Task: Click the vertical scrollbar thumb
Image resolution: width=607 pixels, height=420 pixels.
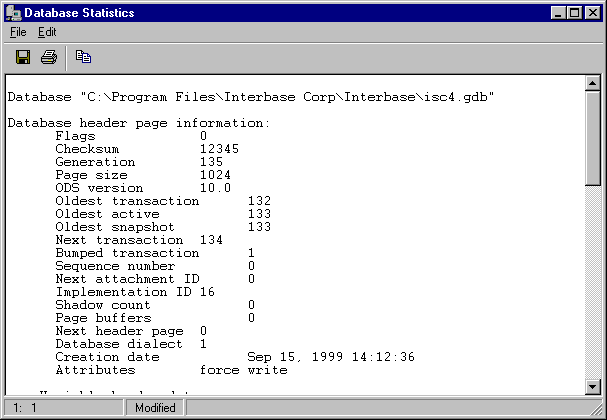Action: tap(593, 139)
